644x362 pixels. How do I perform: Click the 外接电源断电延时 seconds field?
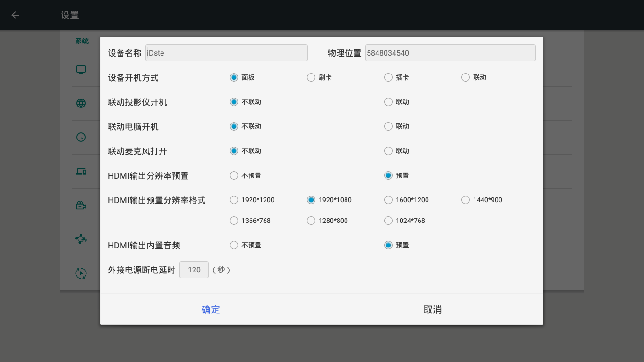194,270
